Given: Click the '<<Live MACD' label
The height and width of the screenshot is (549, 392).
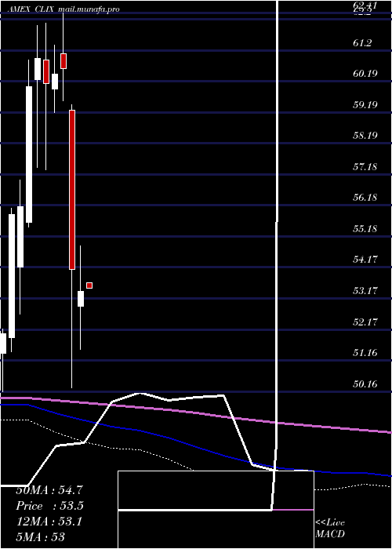Looking at the screenshot, I should (x=330, y=528).
